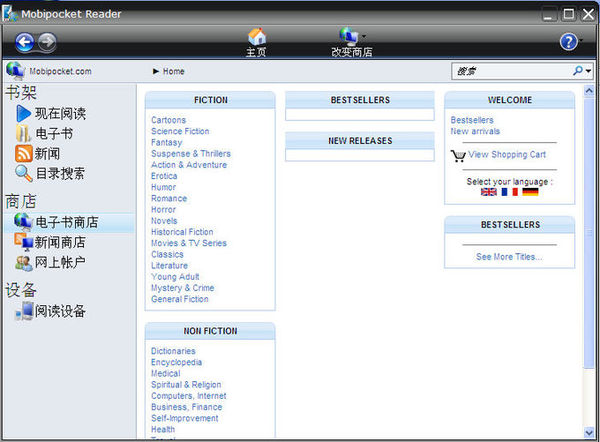The width and height of the screenshot is (600, 442).
Task: Open the home page house icon
Action: (x=256, y=37)
